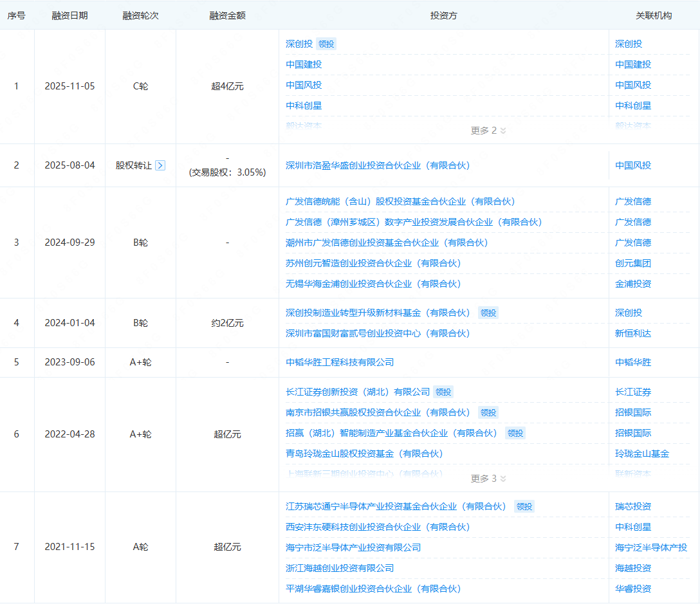Click 新恒利达 in 关联机构 column

point(633,333)
